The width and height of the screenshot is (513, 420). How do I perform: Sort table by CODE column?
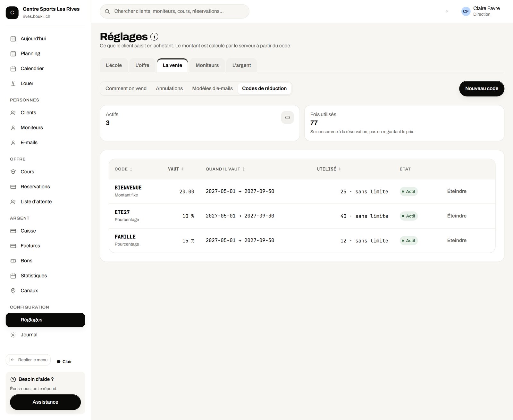tap(123, 169)
